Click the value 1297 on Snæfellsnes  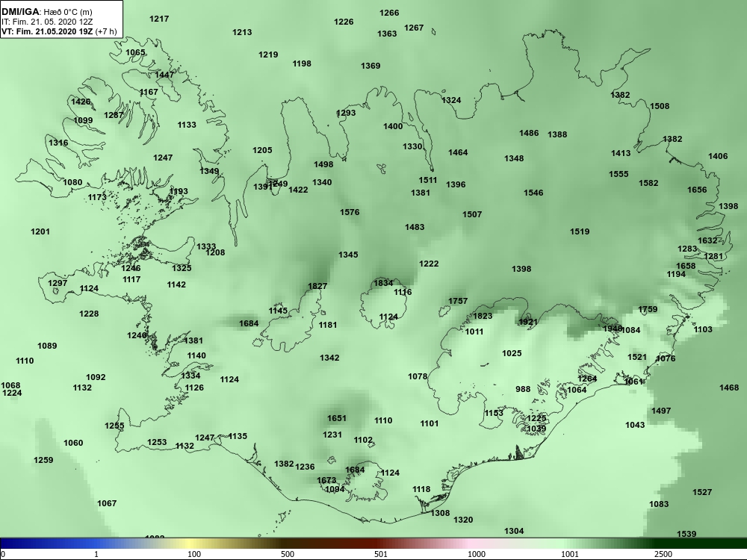58,283
